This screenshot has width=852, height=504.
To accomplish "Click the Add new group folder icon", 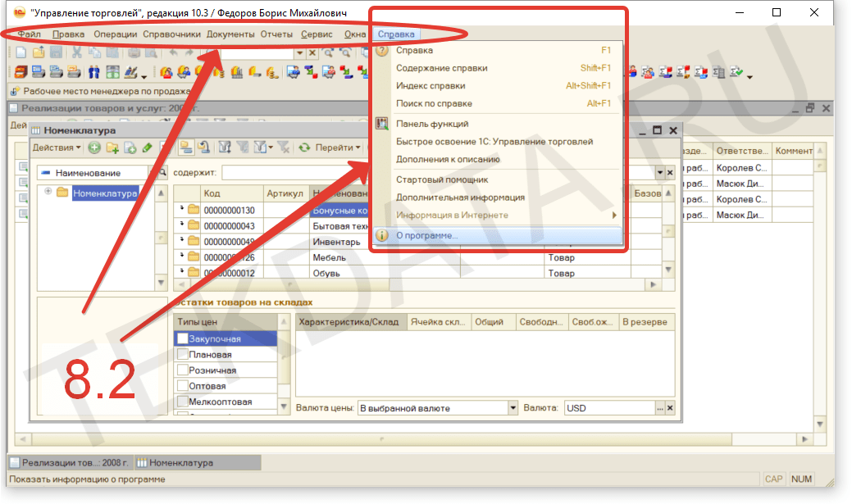I will pos(112,148).
